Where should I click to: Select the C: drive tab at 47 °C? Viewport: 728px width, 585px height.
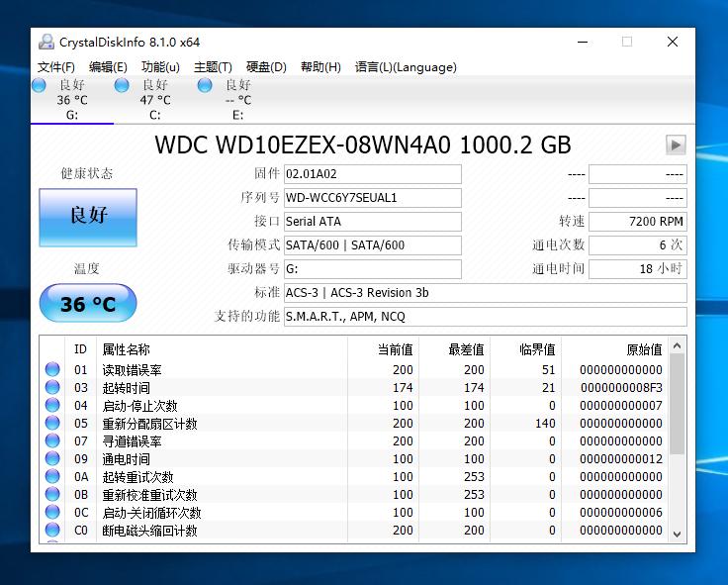tap(155, 99)
